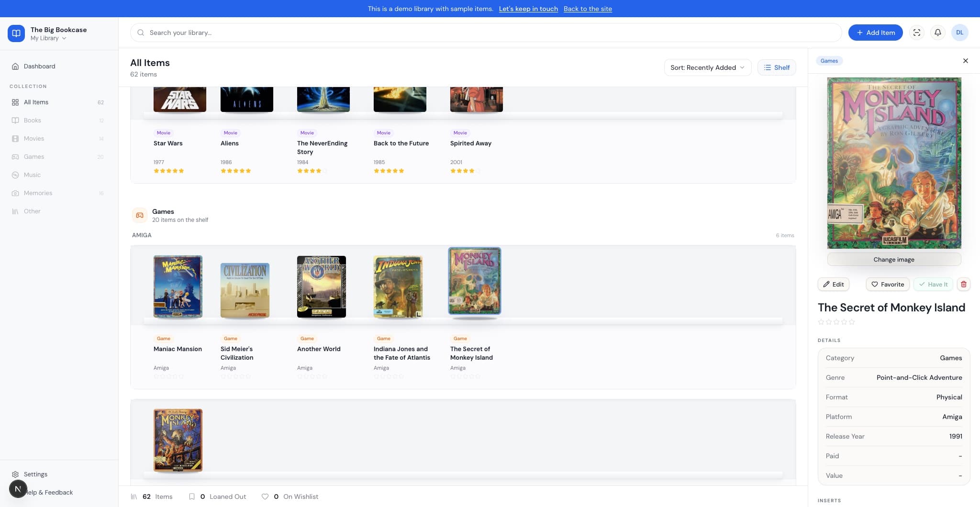Open the barcode scan icon in header
This screenshot has height=507, width=980.
pos(917,33)
